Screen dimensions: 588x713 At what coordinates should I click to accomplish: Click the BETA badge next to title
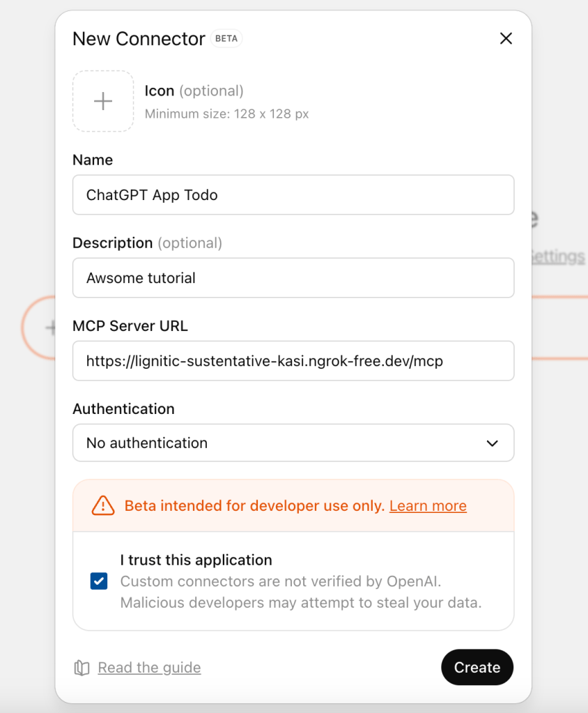(x=226, y=39)
